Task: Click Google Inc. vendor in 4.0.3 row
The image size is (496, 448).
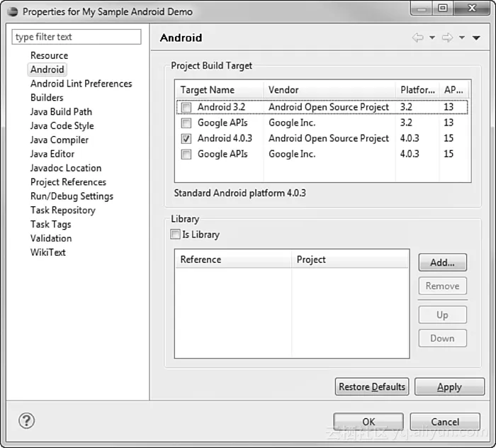Action: pyautogui.click(x=292, y=154)
